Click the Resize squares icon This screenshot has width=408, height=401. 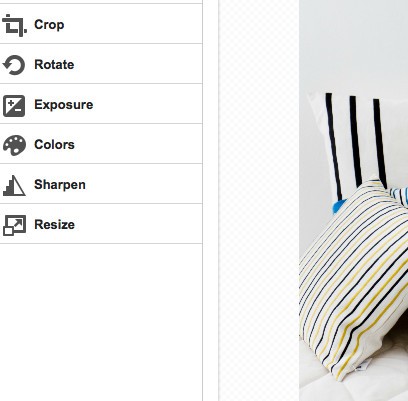[x=14, y=225]
